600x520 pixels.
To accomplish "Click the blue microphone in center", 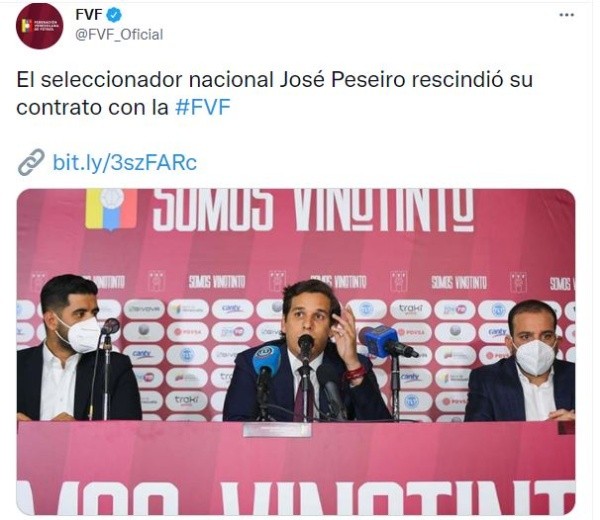I will [x=265, y=365].
